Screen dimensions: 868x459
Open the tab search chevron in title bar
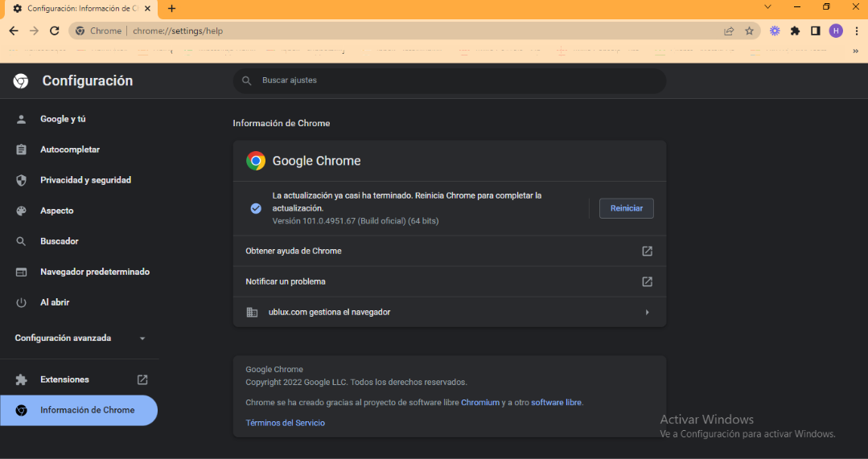(x=767, y=6)
